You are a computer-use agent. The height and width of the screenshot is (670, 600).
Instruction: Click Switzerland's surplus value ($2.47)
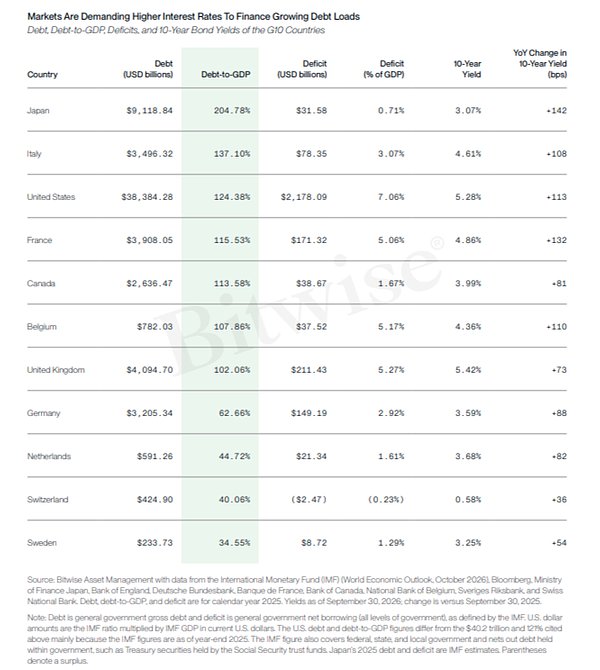(309, 500)
